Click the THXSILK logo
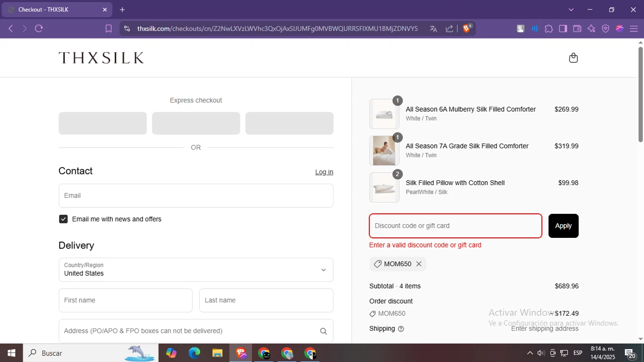This screenshot has height=362, width=644. [101, 58]
